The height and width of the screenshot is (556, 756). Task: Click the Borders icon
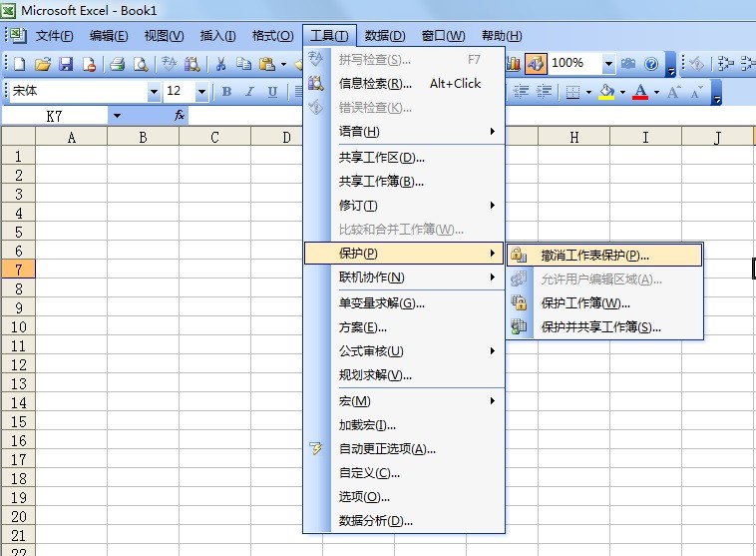click(572, 91)
